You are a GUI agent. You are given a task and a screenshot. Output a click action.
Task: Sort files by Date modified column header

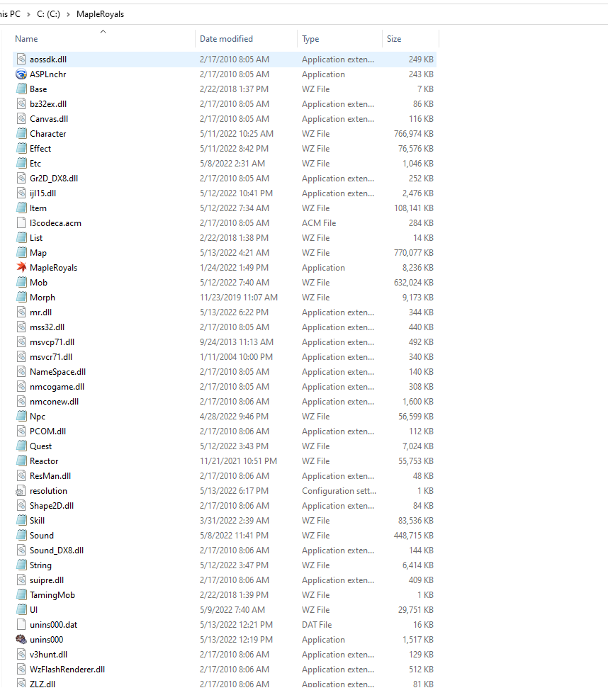[226, 39]
